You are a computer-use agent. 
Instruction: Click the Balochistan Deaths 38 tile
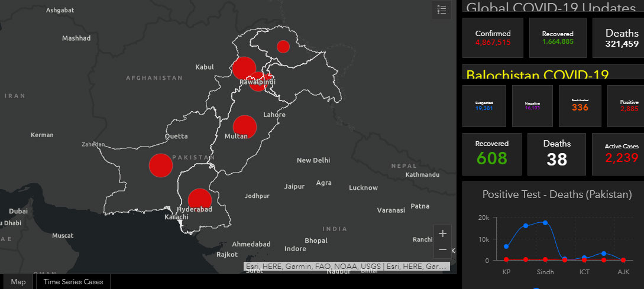556,154
